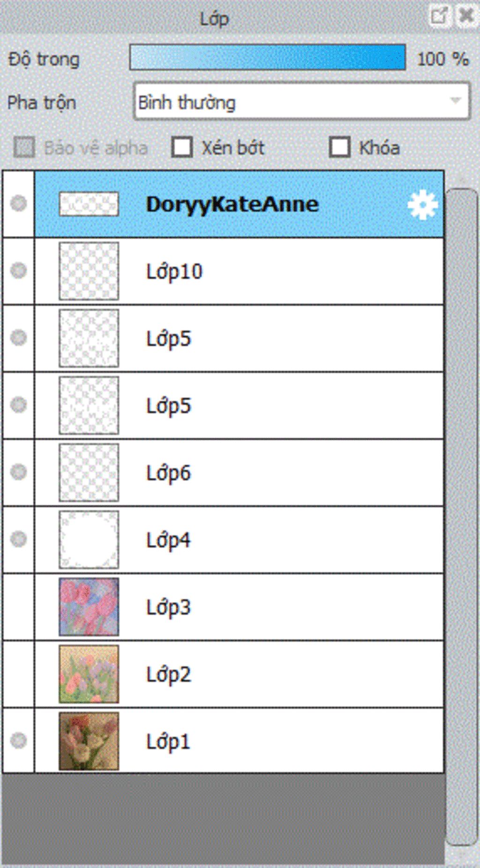Close the Lớp panel
Viewport: 480px width, 868px height.
tap(466, 16)
